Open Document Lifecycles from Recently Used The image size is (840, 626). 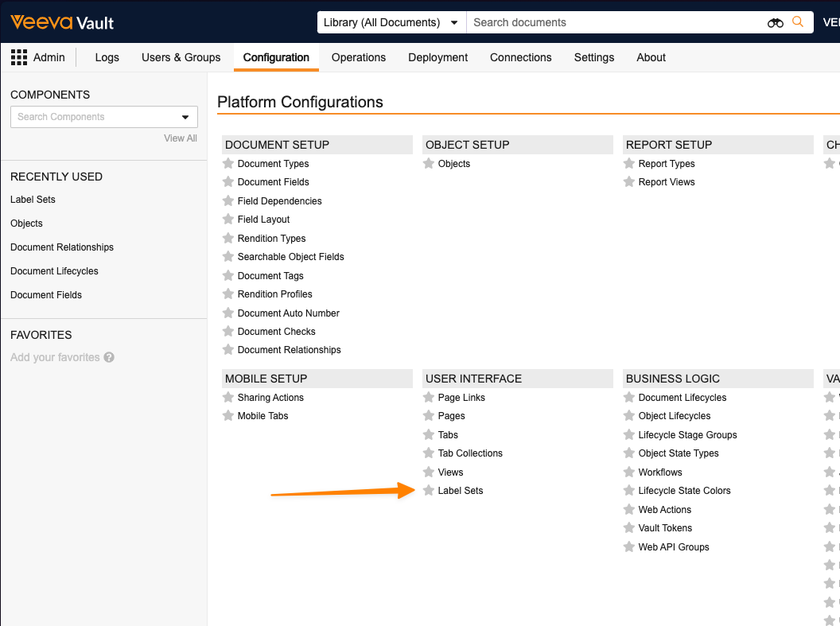tap(54, 271)
